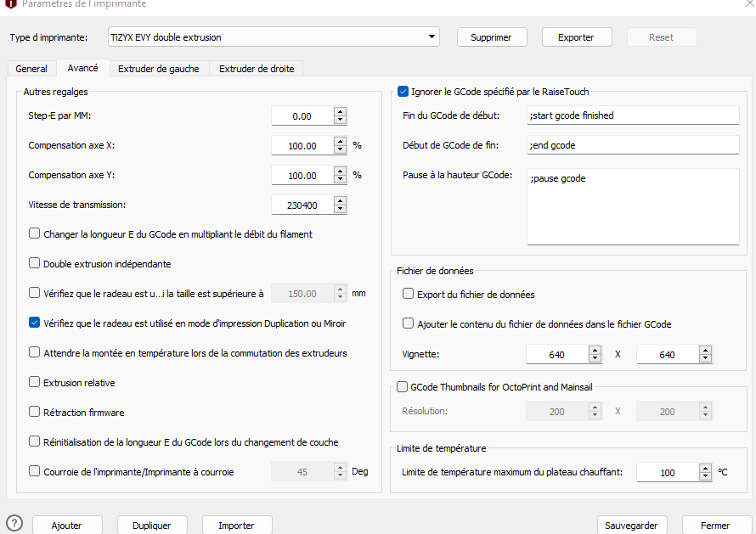Increase Compensation axe X value
The width and height of the screenshot is (756, 534).
coord(341,141)
